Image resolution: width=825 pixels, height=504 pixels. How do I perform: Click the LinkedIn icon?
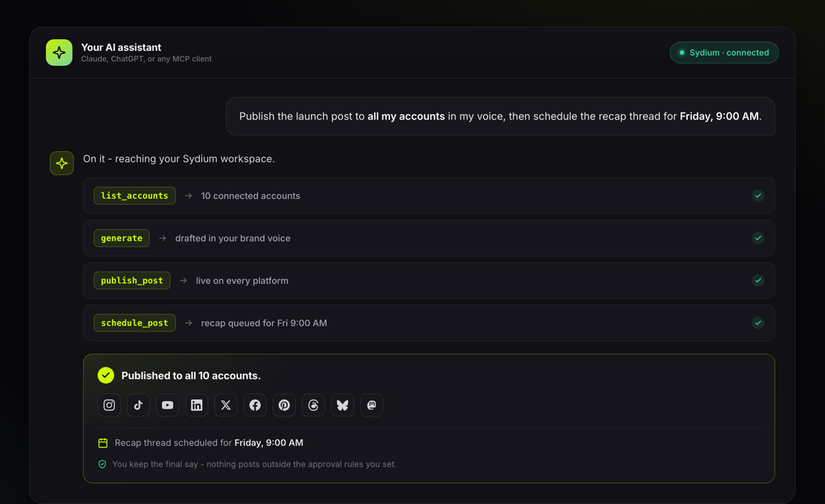point(197,405)
